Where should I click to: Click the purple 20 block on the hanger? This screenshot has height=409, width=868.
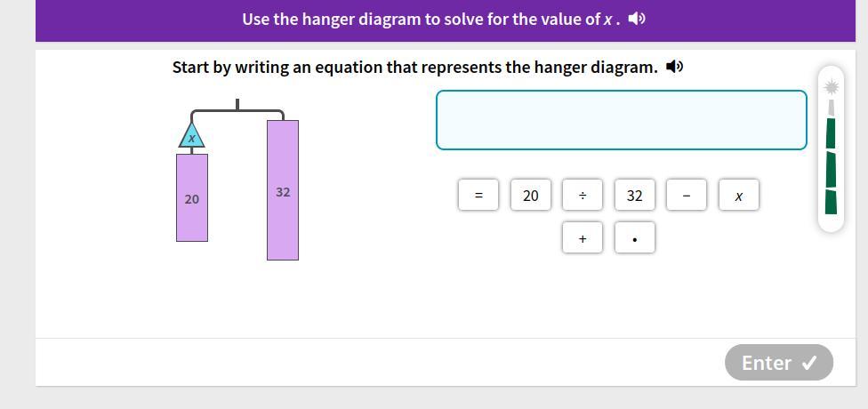click(x=192, y=197)
